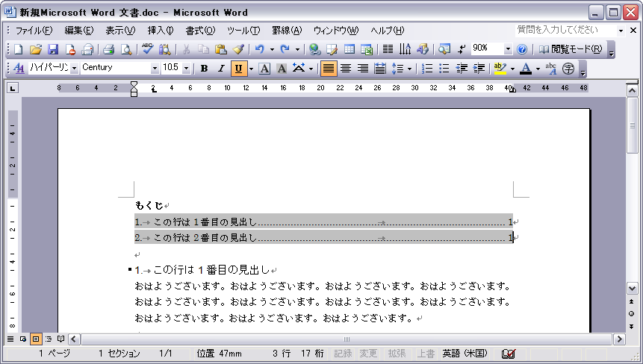
Task: Open Styles and Formatting pane icon
Action: 19,69
